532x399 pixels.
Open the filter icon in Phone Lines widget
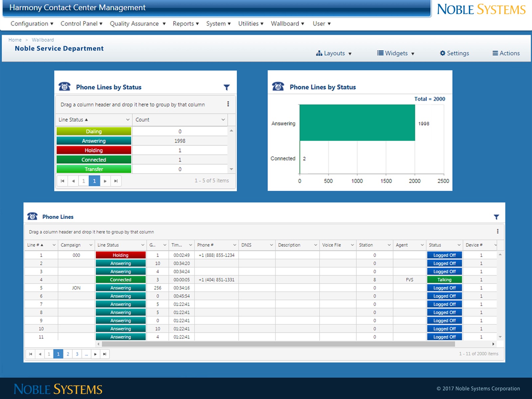tap(496, 217)
